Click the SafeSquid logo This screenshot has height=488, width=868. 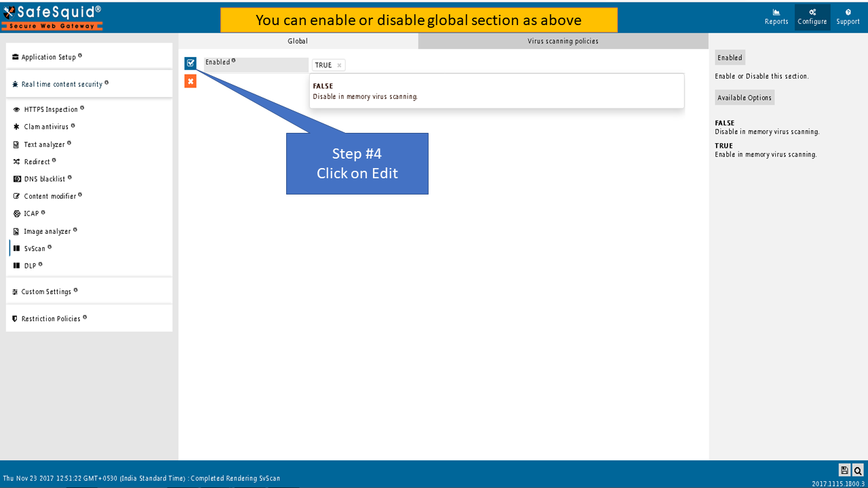(x=52, y=17)
